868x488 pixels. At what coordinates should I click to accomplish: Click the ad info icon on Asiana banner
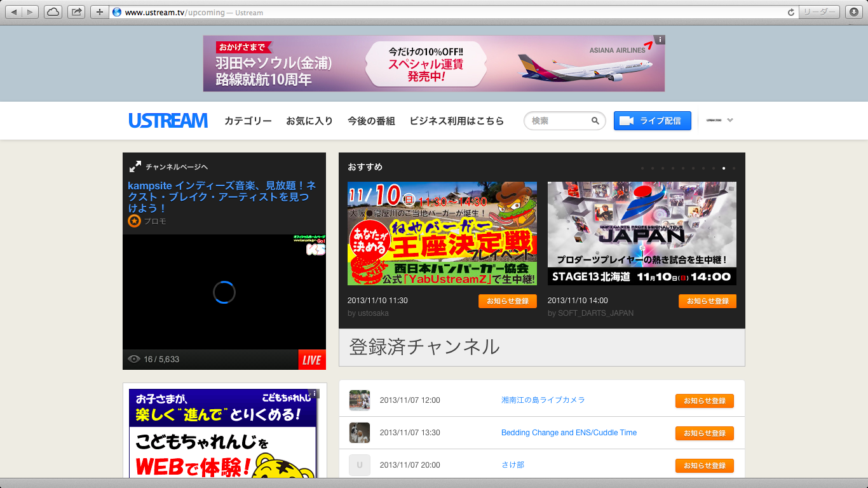(660, 39)
